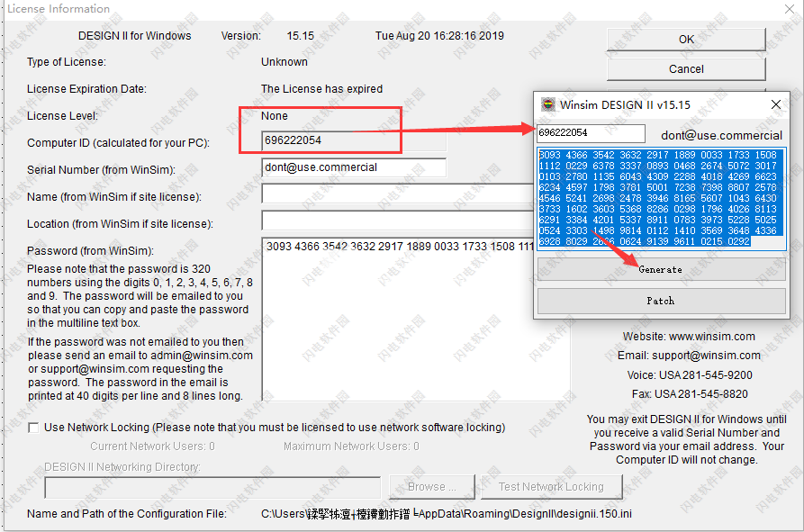
Task: Click the 'Fax: USA 281-545-8820' text
Action: pyautogui.click(x=690, y=394)
